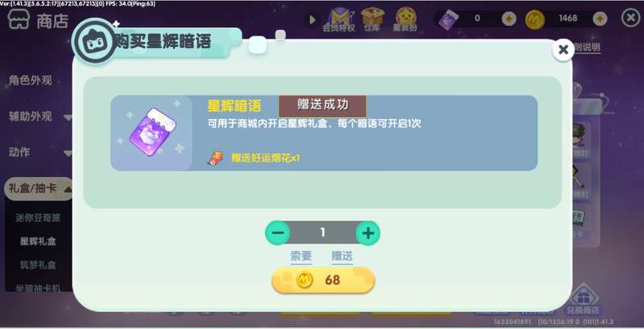This screenshot has width=644, height=329.
Task: Open the 会员特权 membership icon
Action: (x=339, y=19)
